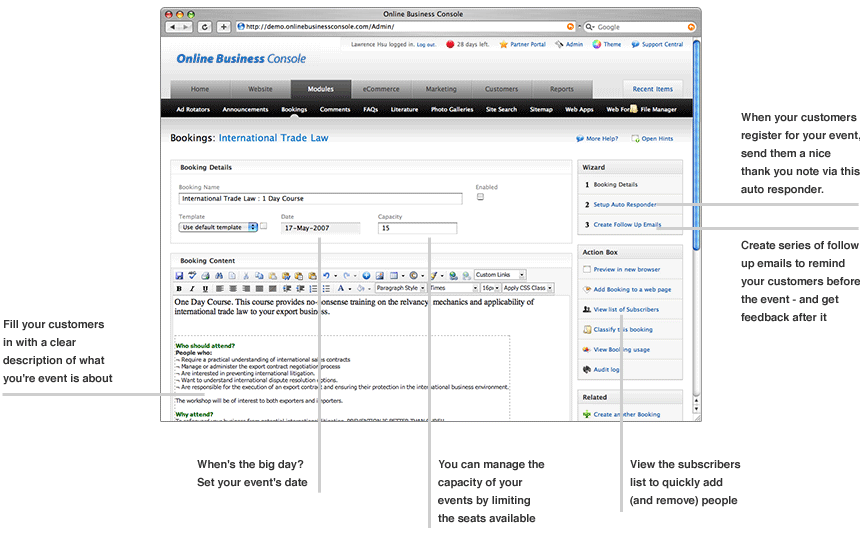The width and height of the screenshot is (860, 540).
Task: Open Setup Auto Responder wizard step
Action: click(x=624, y=204)
